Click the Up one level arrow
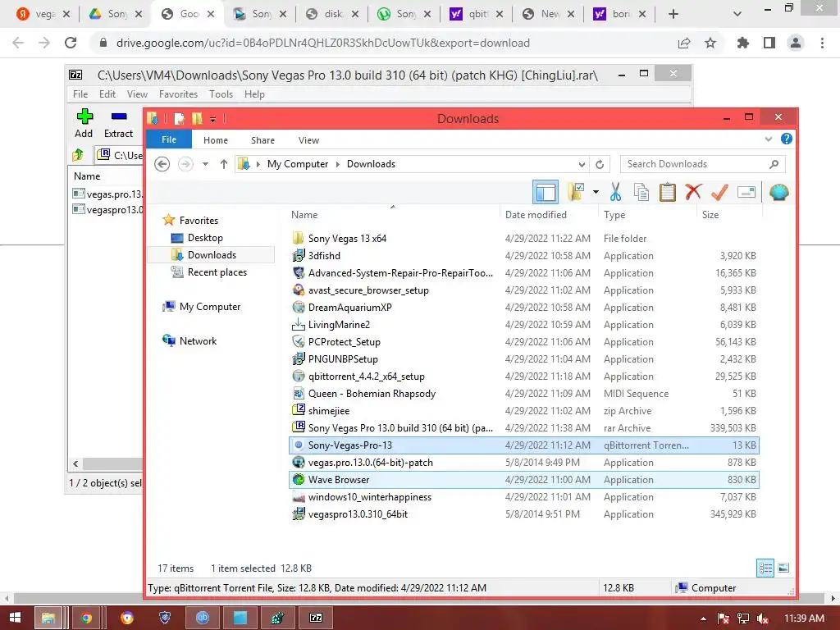This screenshot has height=630, width=840. point(224,164)
